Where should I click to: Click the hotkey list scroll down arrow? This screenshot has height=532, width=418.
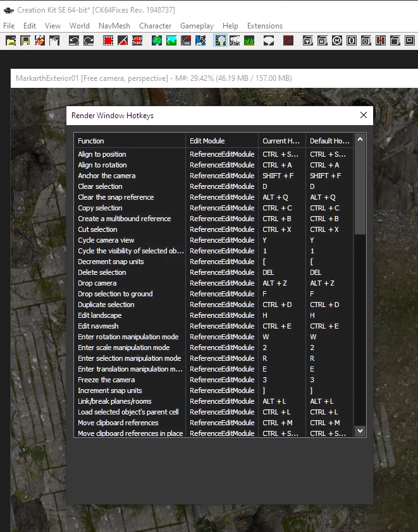[360, 430]
